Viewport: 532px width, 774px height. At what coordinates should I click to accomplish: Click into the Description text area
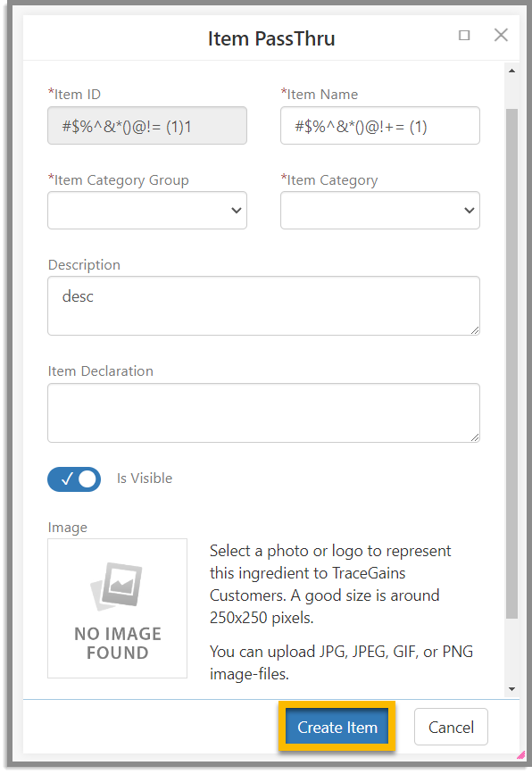point(263,306)
